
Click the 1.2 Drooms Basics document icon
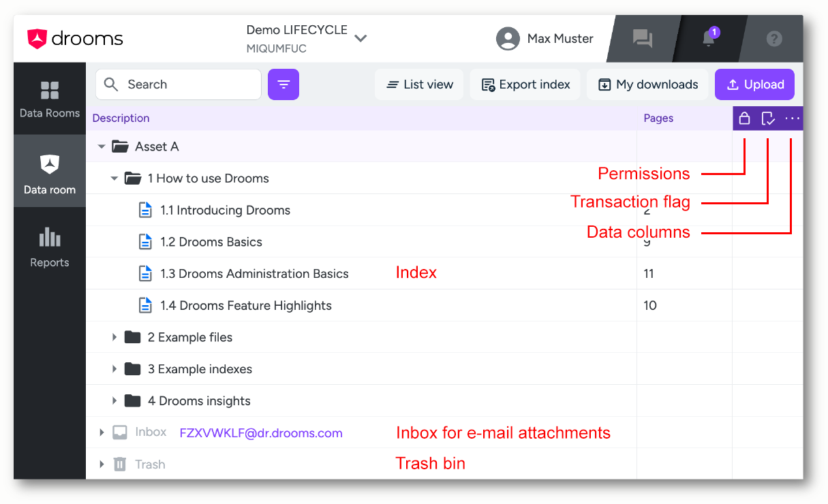pyautogui.click(x=145, y=242)
